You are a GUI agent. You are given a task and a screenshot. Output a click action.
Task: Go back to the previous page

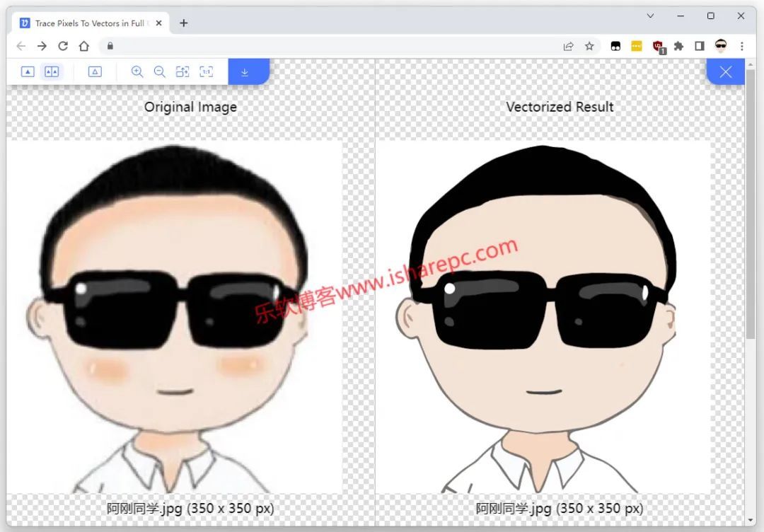click(x=21, y=46)
